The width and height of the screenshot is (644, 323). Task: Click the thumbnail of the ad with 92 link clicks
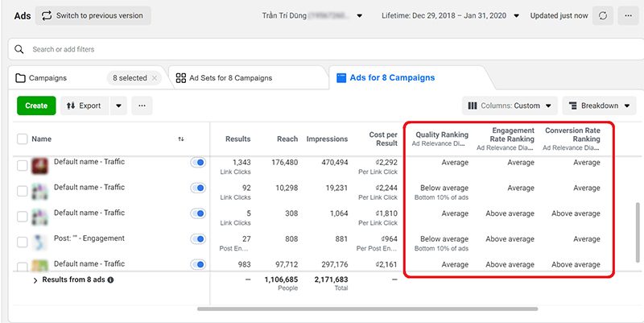pos(39,191)
